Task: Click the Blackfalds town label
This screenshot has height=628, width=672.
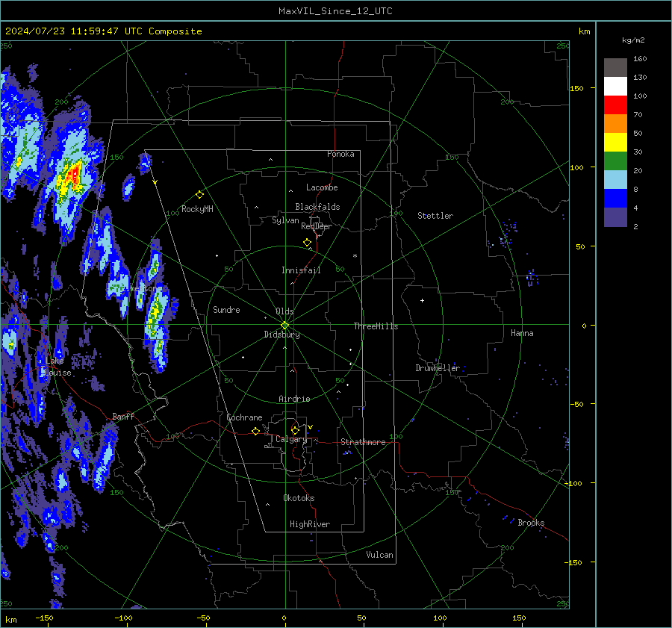Action: click(317, 207)
